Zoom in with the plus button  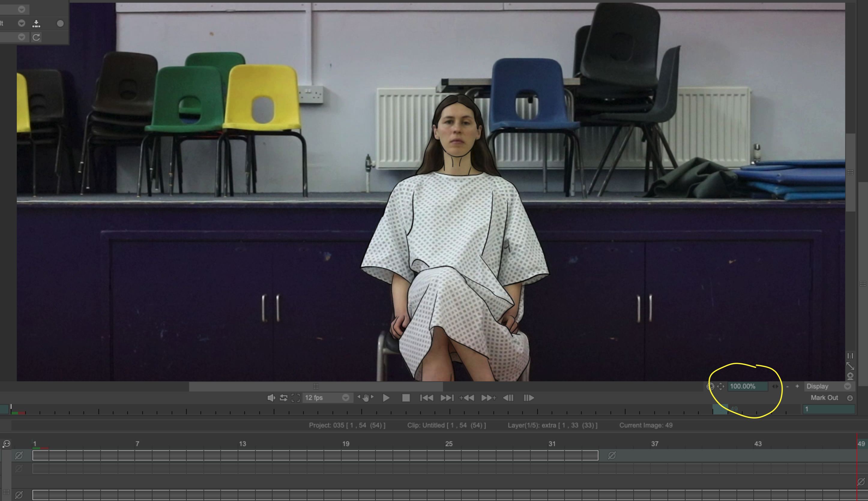[797, 386]
